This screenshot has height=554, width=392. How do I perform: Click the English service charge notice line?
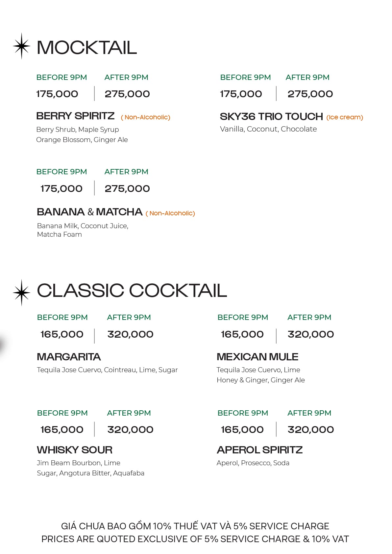click(x=195, y=539)
